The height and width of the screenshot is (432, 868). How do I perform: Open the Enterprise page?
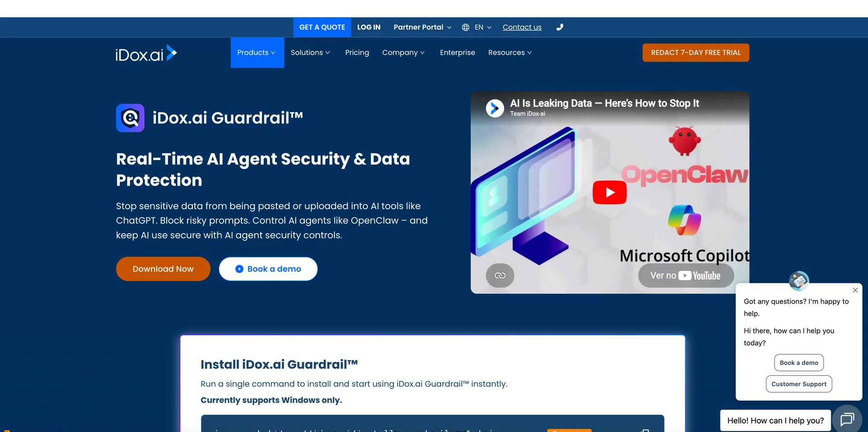pyautogui.click(x=458, y=52)
